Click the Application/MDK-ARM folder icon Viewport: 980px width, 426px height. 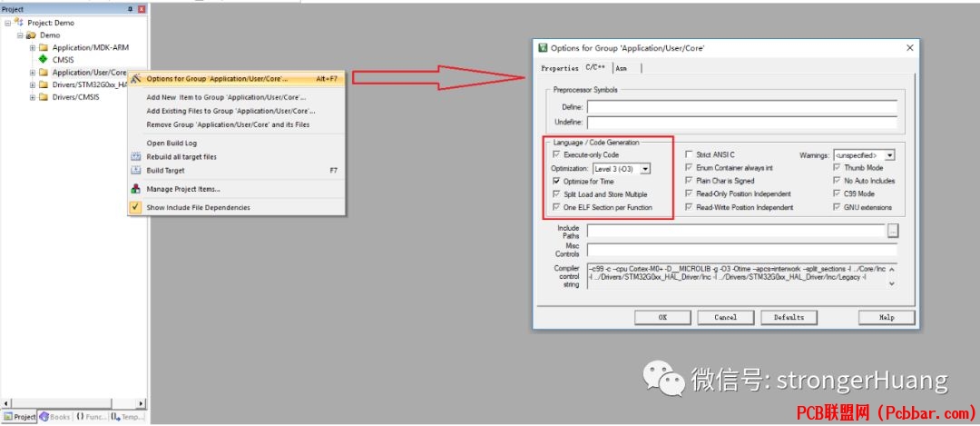click(44, 47)
